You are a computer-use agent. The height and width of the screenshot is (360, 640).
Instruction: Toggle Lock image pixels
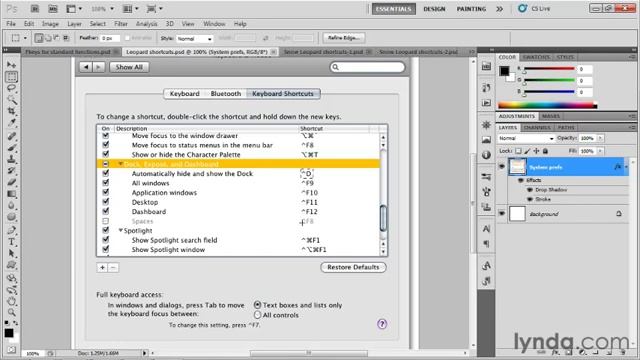tap(527, 151)
